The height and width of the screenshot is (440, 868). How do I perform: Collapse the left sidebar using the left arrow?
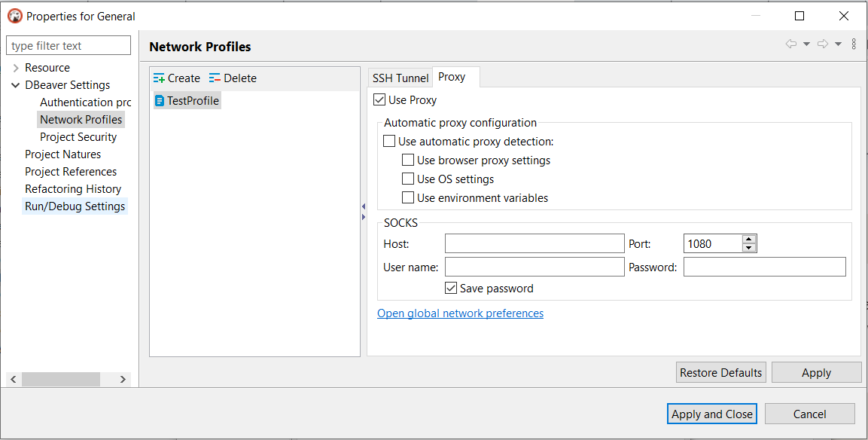[x=364, y=205]
